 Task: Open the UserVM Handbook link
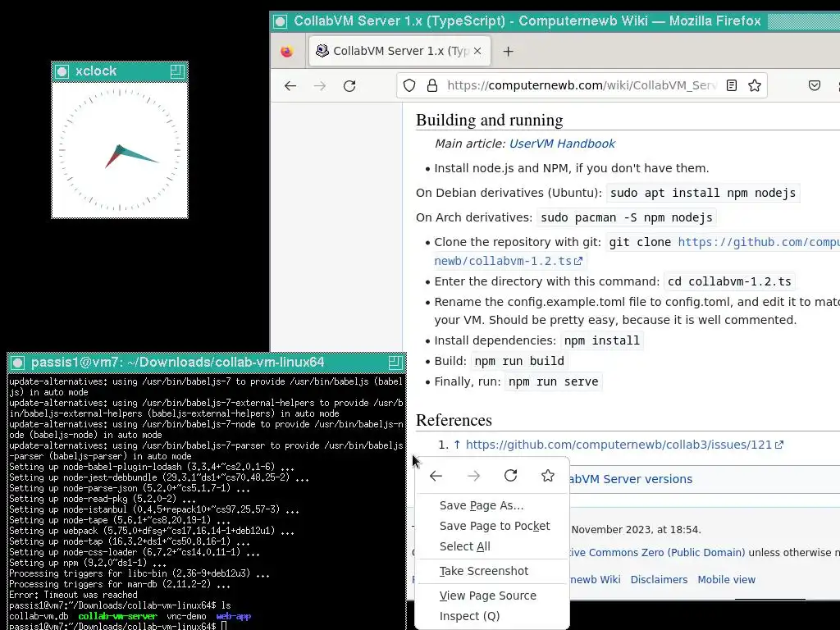tap(562, 144)
